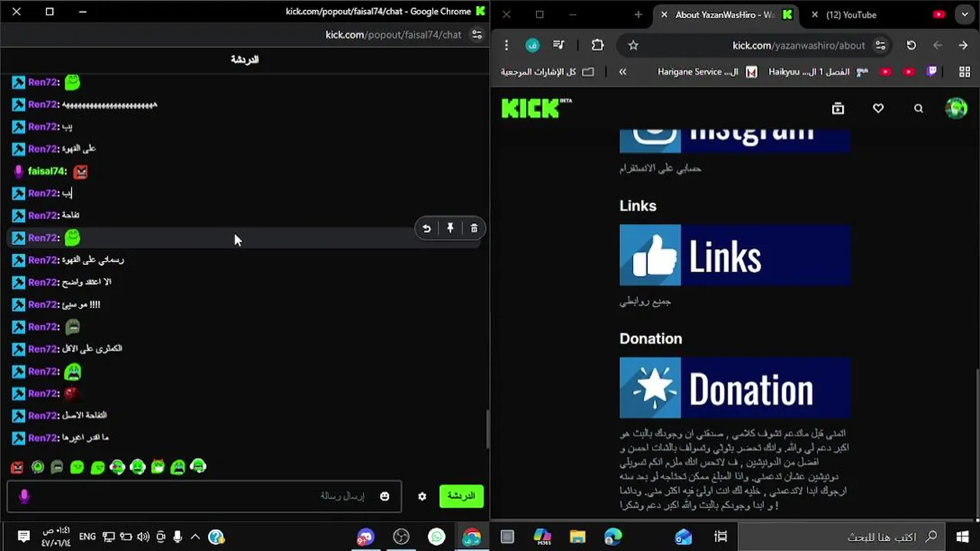Image resolution: width=980 pixels, height=551 pixels.
Task: Click the Ren72 message 'ما اقدر اعيرها'
Action: pos(85,438)
